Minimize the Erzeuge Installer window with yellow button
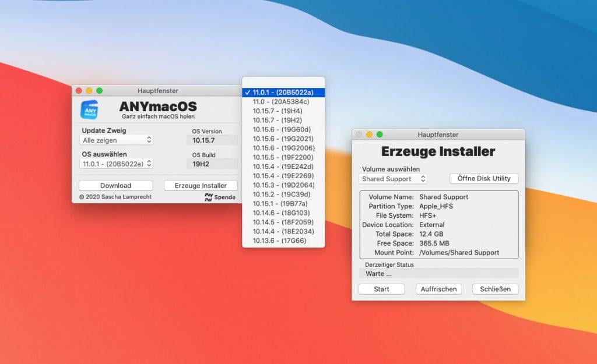 coord(369,135)
